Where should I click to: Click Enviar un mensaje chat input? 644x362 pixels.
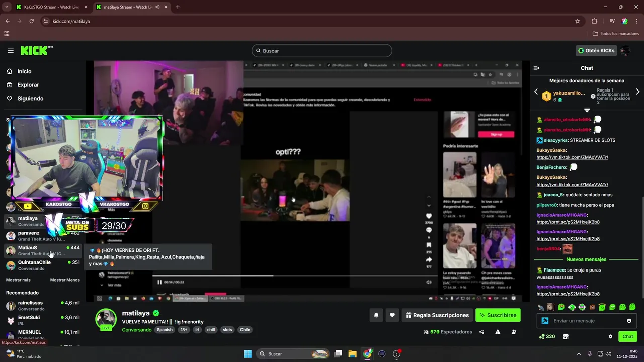click(x=587, y=321)
